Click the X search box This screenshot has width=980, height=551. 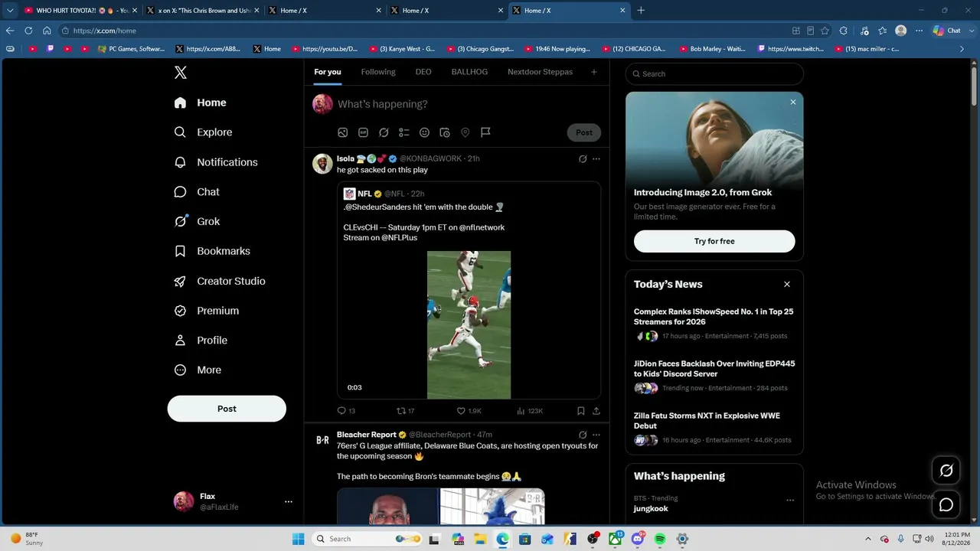tap(714, 74)
